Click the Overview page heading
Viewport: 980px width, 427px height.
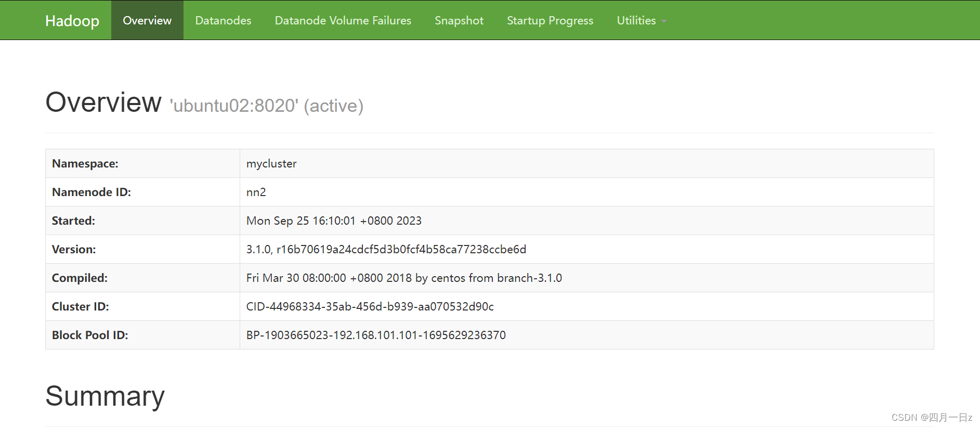tap(103, 102)
